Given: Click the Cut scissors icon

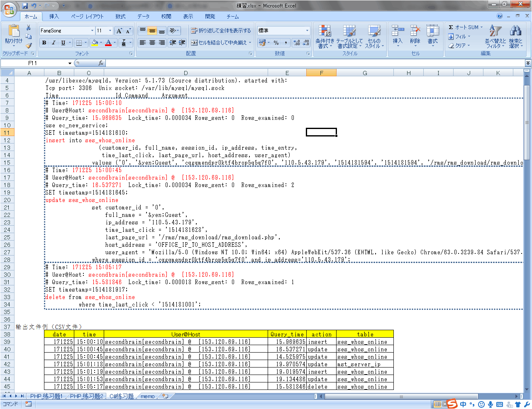Looking at the screenshot, I should [x=28, y=28].
